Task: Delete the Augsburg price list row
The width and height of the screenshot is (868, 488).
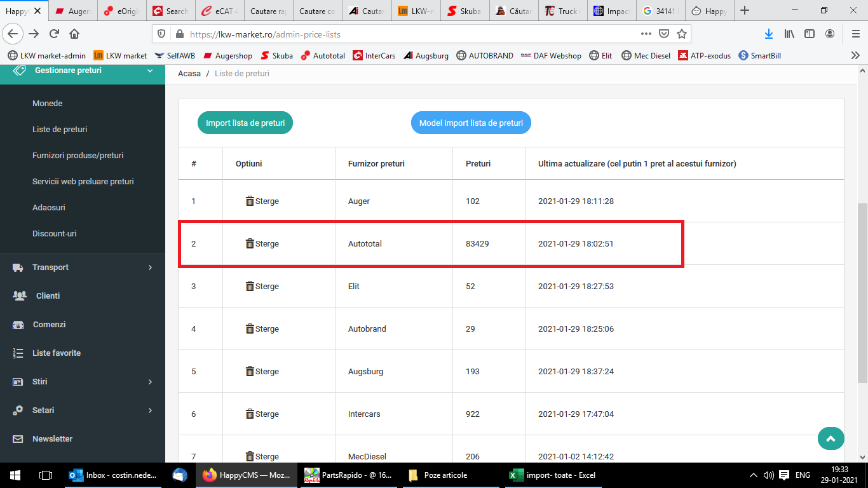Action: [x=262, y=371]
